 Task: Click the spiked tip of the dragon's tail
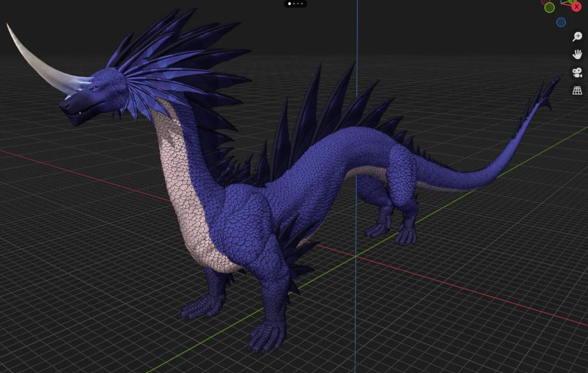point(541,94)
